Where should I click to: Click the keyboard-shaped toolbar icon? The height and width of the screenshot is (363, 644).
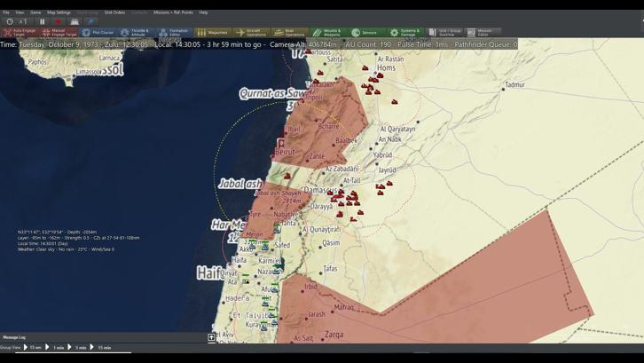pos(75,21)
